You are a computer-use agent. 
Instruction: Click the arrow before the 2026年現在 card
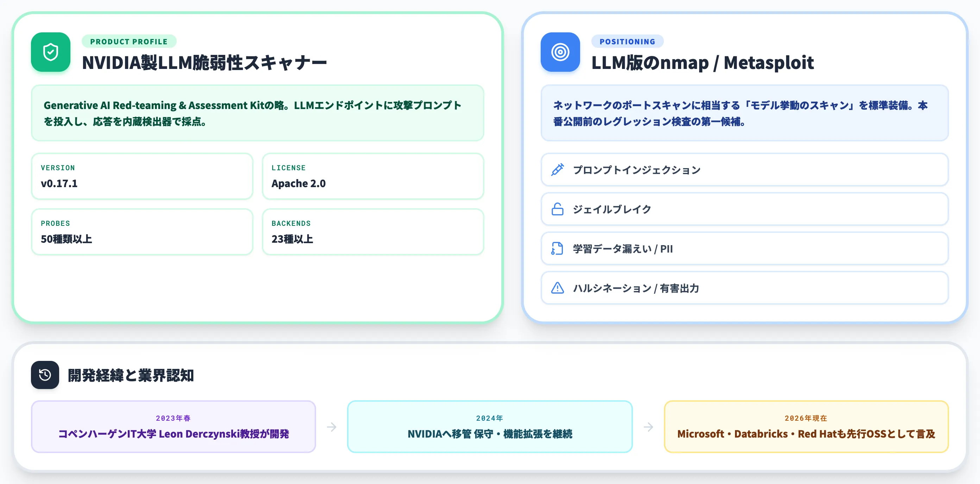[648, 427]
